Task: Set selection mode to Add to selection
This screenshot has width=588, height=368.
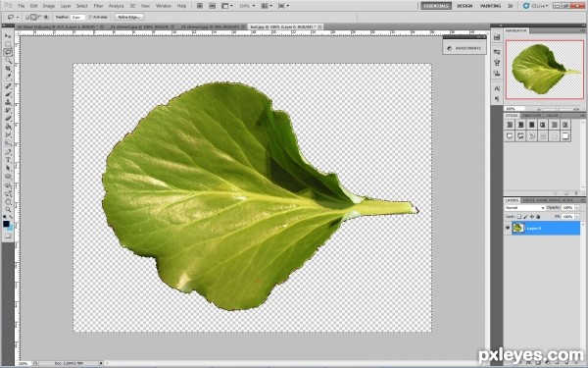Action: click(x=33, y=18)
